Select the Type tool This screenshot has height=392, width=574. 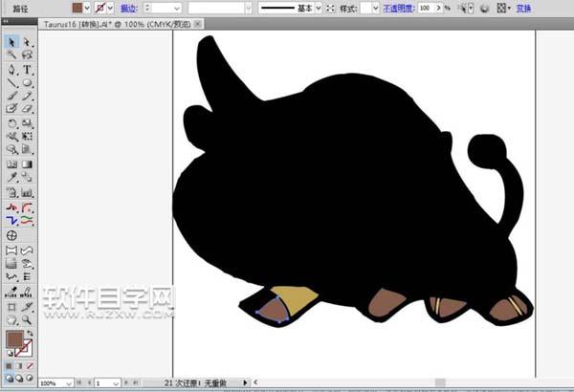pyautogui.click(x=27, y=70)
